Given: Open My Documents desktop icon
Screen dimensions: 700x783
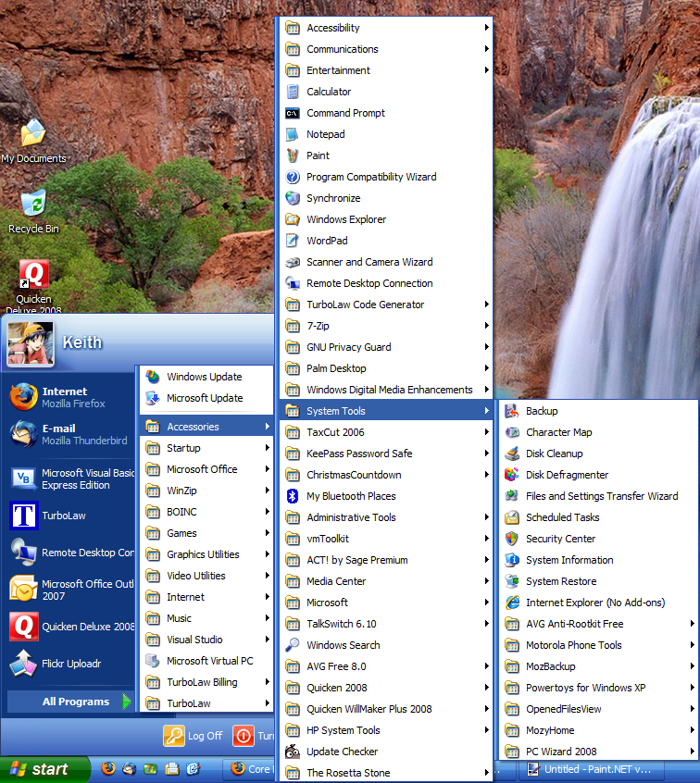Looking at the screenshot, I should pyautogui.click(x=33, y=142).
